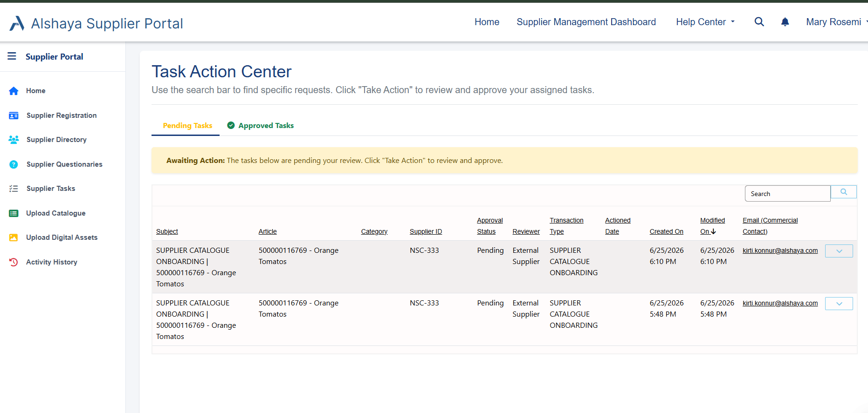Click the Upload Digital Assets image icon

pos(14,237)
